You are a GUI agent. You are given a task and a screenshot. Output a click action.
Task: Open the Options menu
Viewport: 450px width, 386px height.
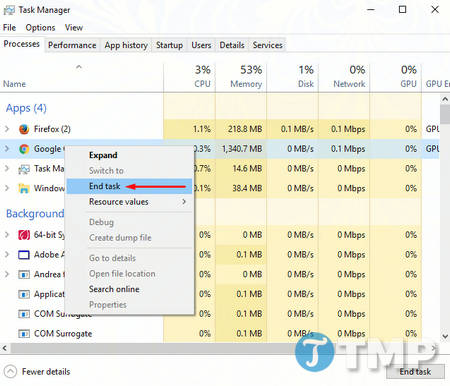point(40,28)
